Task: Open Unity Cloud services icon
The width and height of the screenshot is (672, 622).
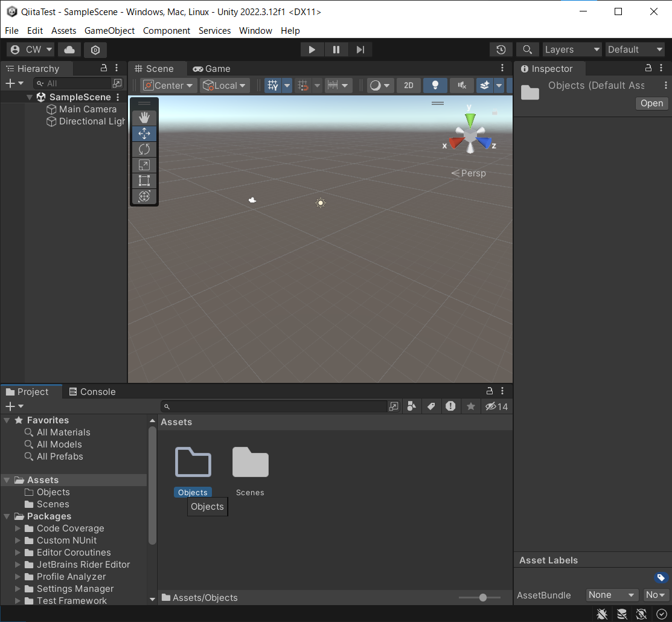Action: point(69,50)
